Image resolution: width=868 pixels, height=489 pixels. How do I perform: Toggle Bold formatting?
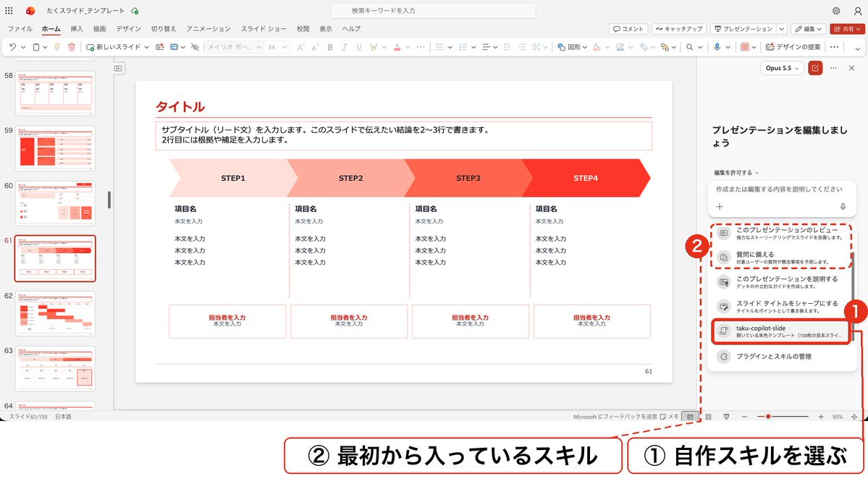click(330, 47)
